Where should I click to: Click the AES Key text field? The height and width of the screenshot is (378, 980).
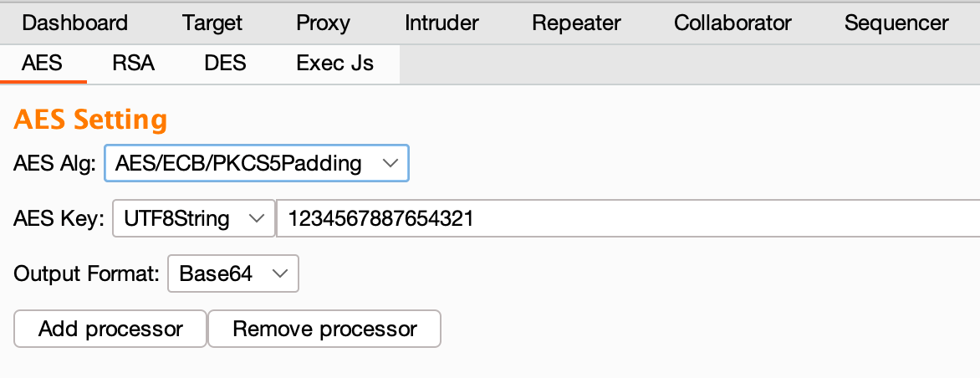(627, 219)
